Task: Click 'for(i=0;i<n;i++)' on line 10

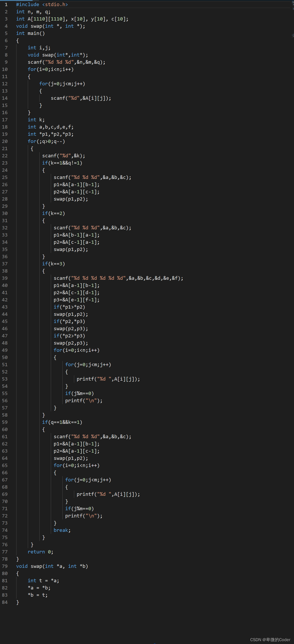Action: [x=50, y=69]
